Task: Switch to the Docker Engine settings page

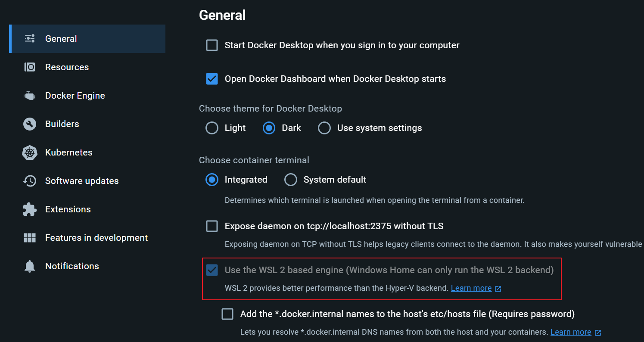Action: 75,95
